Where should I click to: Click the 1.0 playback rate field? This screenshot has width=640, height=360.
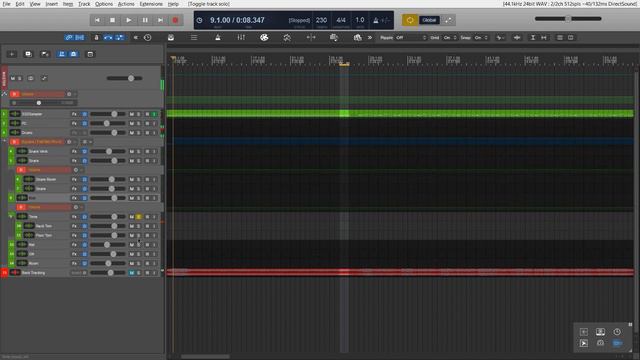(360, 20)
